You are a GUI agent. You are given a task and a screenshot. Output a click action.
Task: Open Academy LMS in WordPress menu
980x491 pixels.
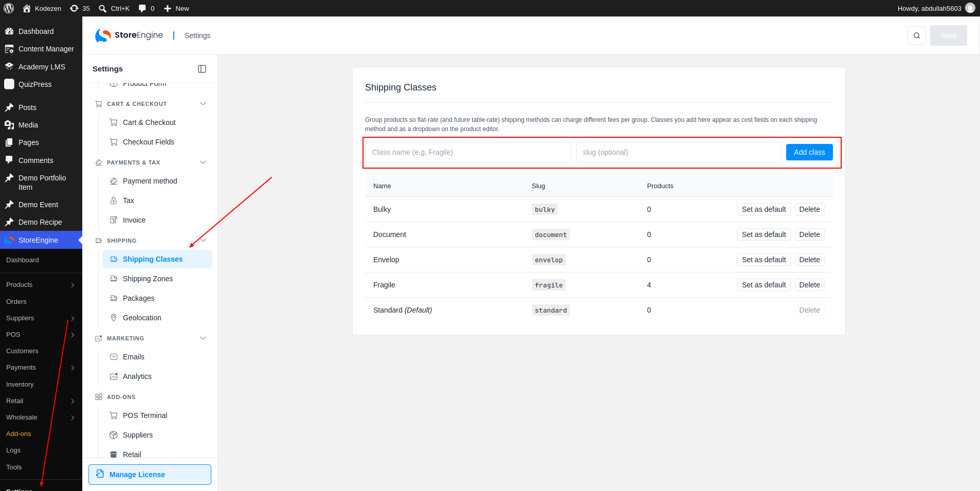pyautogui.click(x=42, y=67)
